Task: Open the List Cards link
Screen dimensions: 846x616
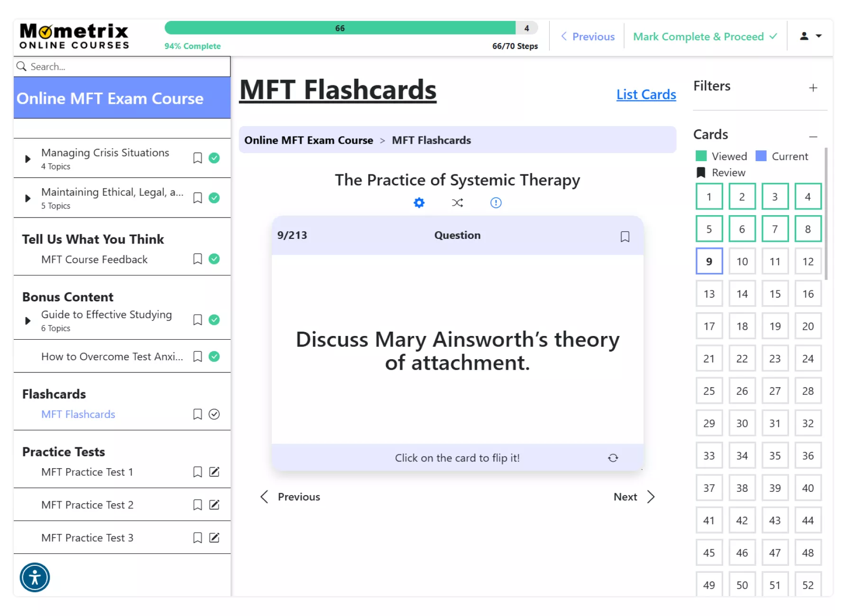Action: tap(646, 94)
